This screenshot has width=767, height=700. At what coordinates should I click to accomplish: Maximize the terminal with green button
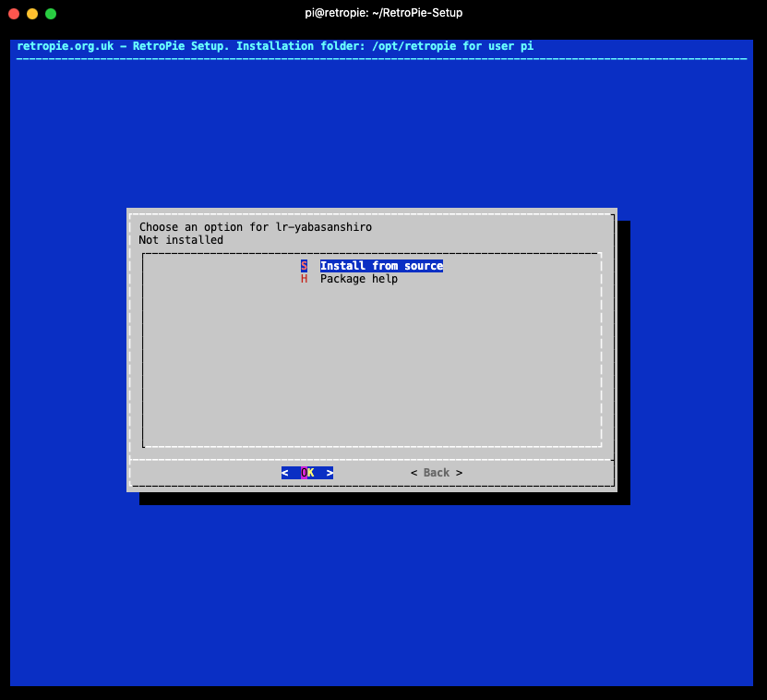[51, 14]
